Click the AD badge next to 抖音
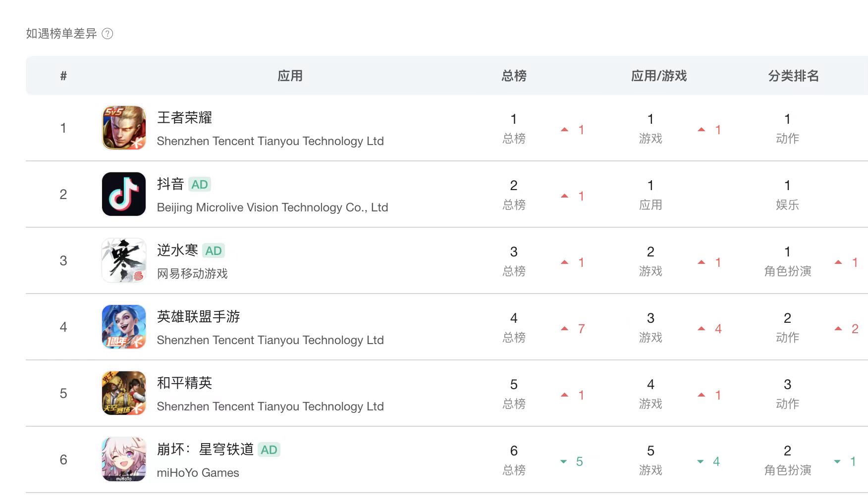Image resolution: width=868 pixels, height=501 pixels. pyautogui.click(x=200, y=185)
